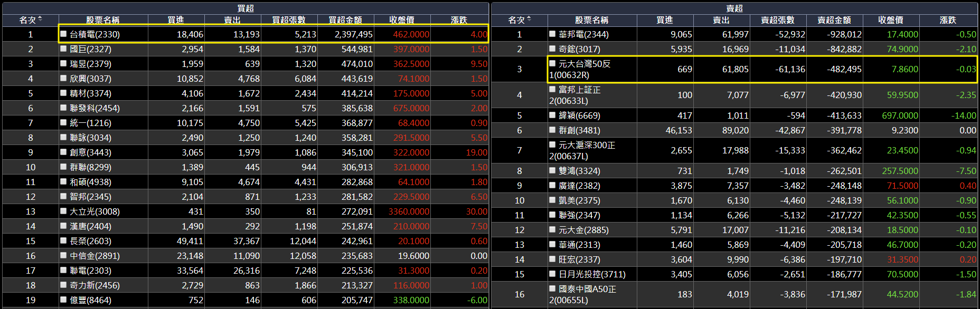Check the box beside 統一(1216)
The image size is (980, 309).
tap(64, 122)
